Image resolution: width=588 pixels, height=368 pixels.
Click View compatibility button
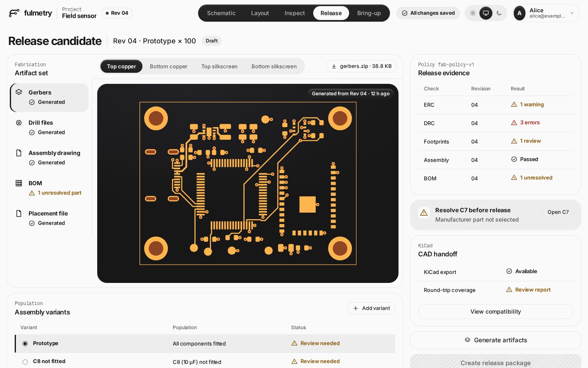click(496, 312)
